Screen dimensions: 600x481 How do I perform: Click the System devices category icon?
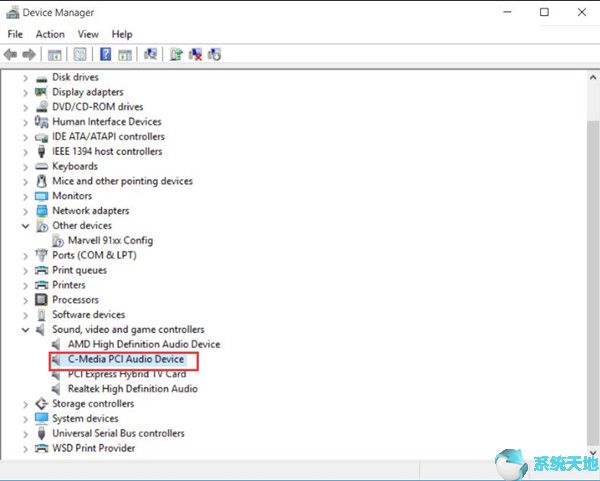pos(41,418)
